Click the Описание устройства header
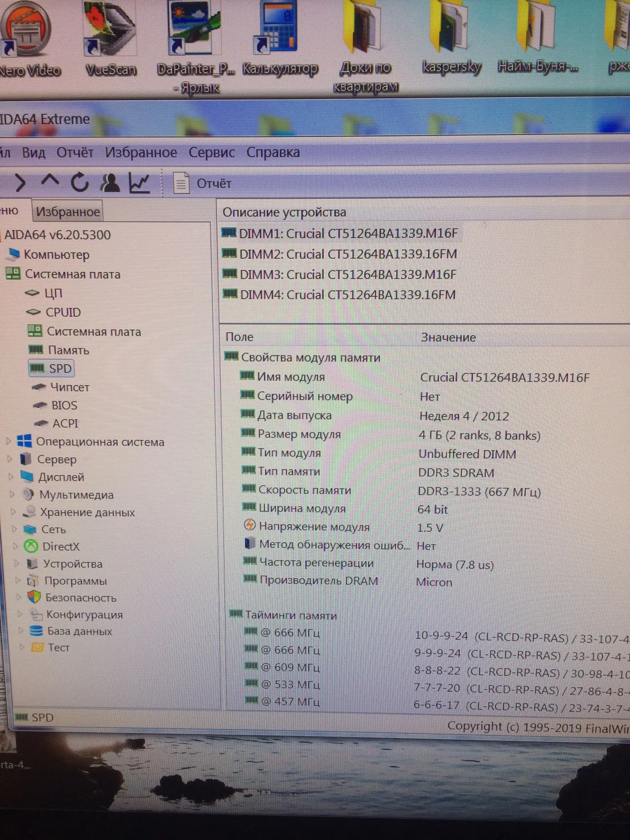Image resolution: width=630 pixels, height=840 pixels. [x=284, y=213]
